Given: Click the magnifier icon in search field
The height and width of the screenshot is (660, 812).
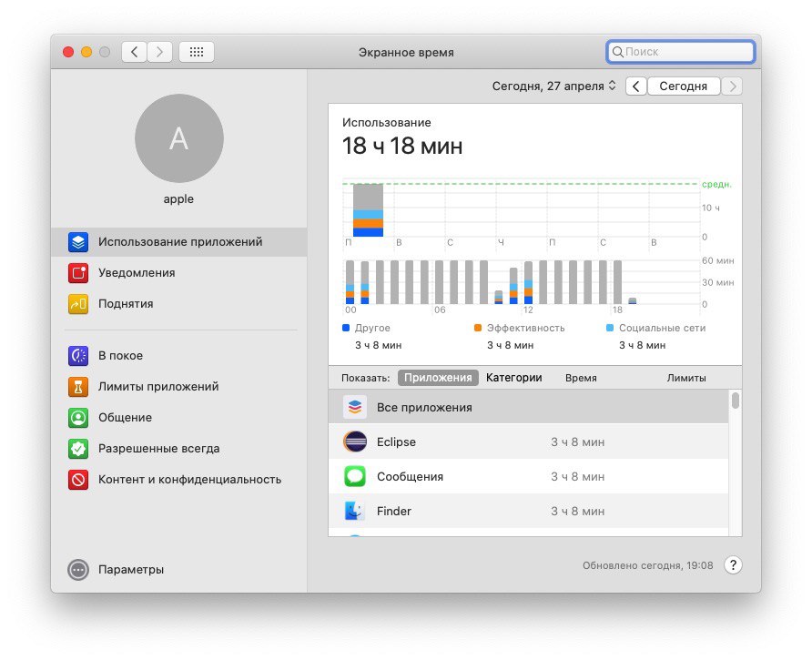Looking at the screenshot, I should coord(617,52).
